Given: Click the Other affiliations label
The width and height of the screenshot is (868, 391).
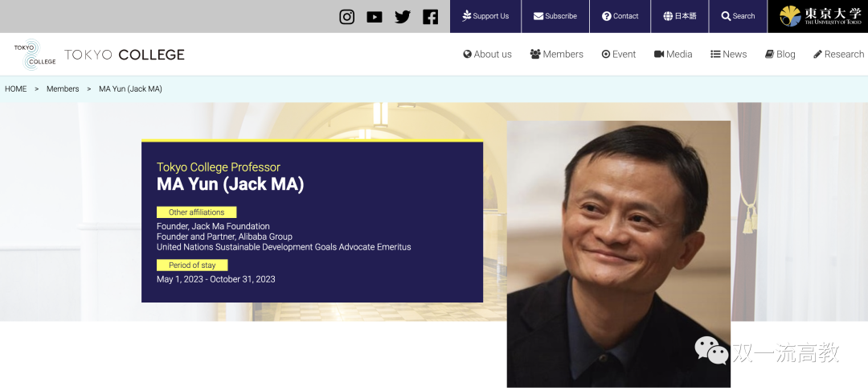Looking at the screenshot, I should (x=197, y=212).
